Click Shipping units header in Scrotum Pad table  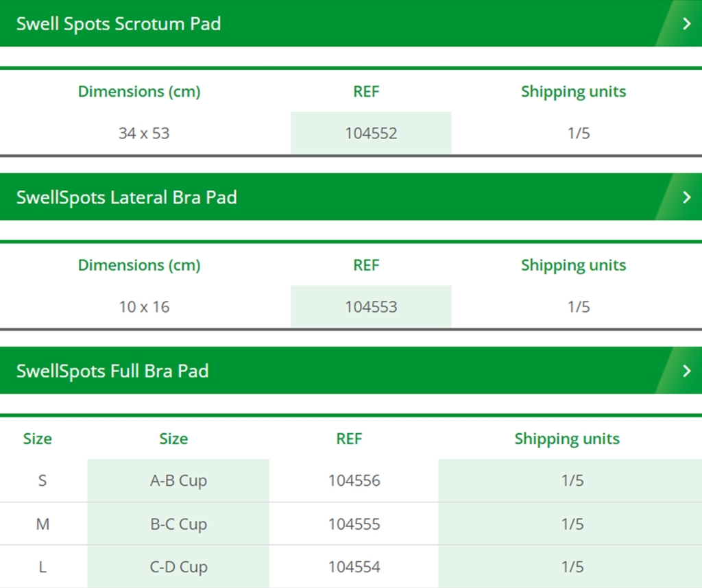click(574, 91)
